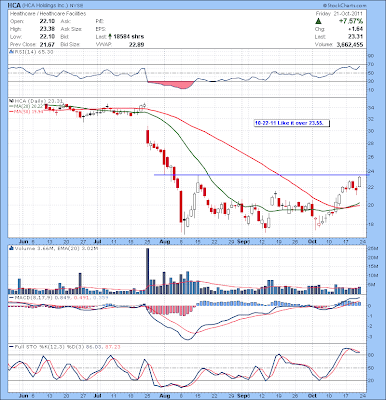Click the 'Healthcare / Healthcare Facilities' sector text

pos(48,14)
